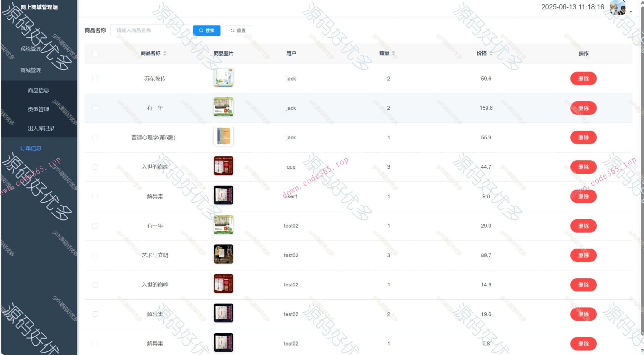Sort the table by the 商品名称 column arrows
The image size is (644, 355).
(165, 53)
